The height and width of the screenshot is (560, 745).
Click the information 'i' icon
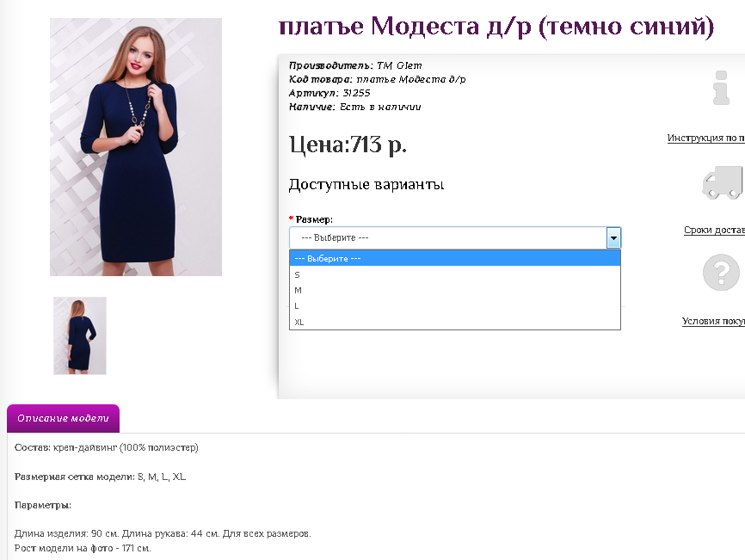[721, 89]
